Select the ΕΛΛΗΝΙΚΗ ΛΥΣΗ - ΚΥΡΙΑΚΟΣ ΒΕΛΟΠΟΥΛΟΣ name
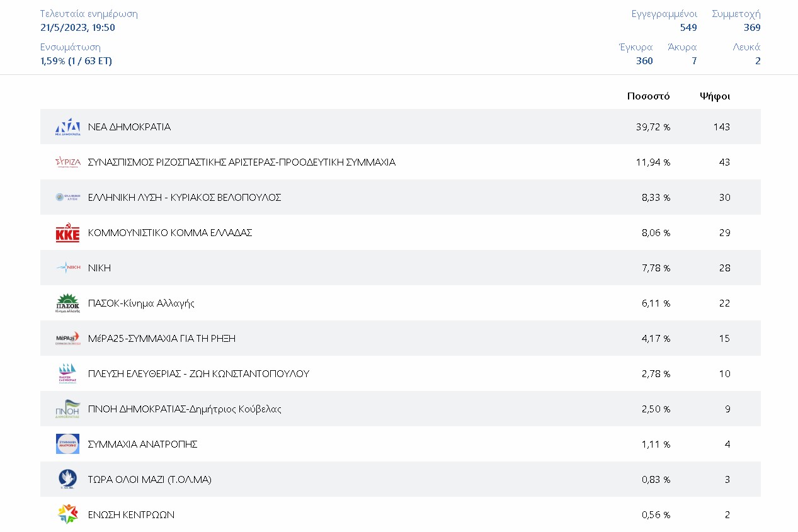 (185, 197)
